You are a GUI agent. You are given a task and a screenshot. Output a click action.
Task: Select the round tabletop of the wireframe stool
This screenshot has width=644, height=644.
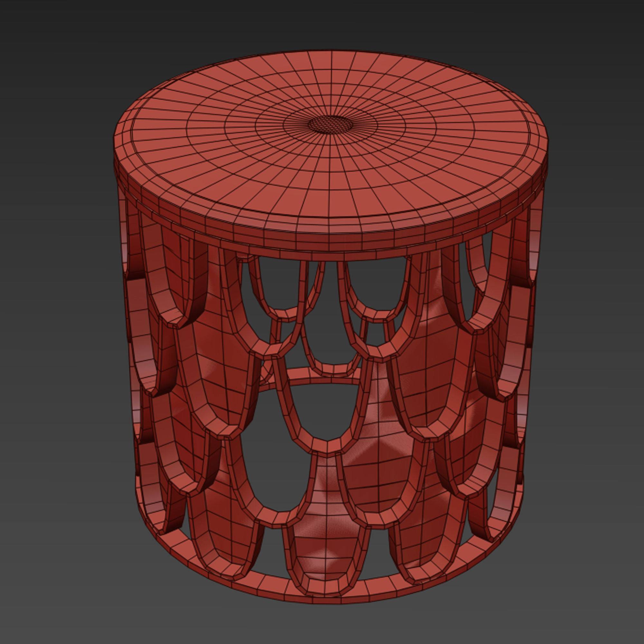pos(331,150)
